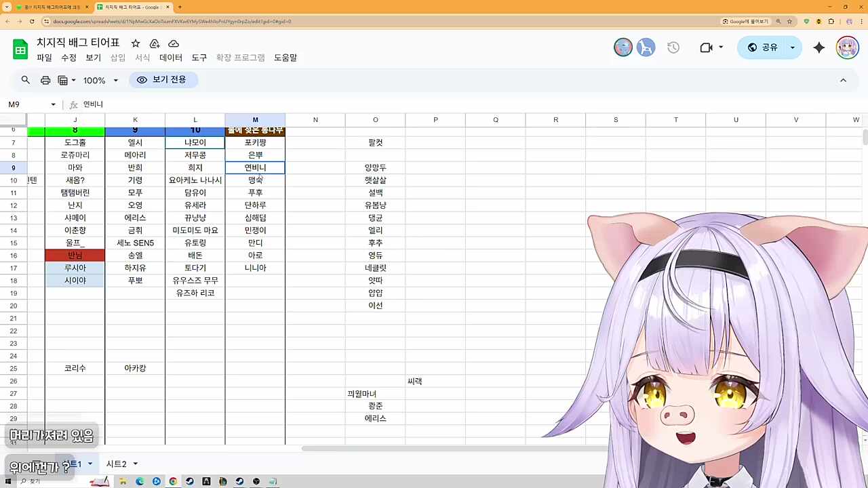The width and height of the screenshot is (868, 488).
Task: Open version history with the clock icon
Action: click(673, 47)
